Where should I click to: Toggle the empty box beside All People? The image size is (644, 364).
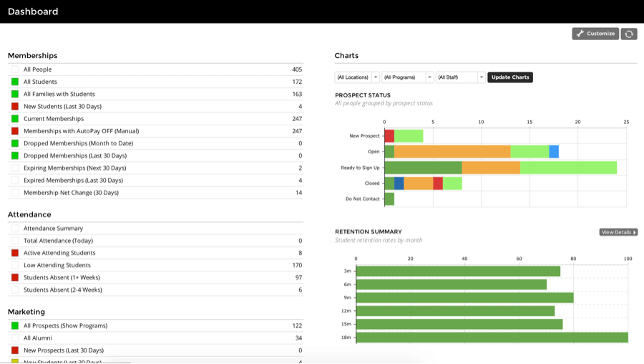pos(15,70)
